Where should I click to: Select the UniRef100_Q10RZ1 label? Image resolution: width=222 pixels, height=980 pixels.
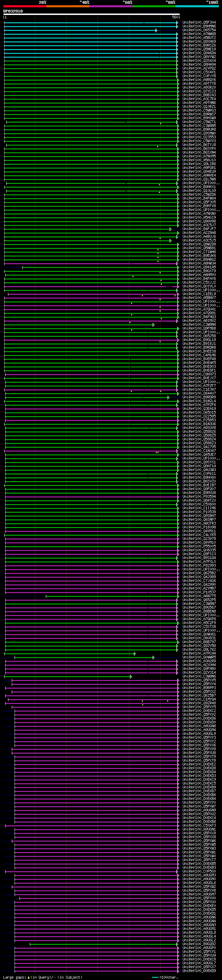click(x=199, y=106)
